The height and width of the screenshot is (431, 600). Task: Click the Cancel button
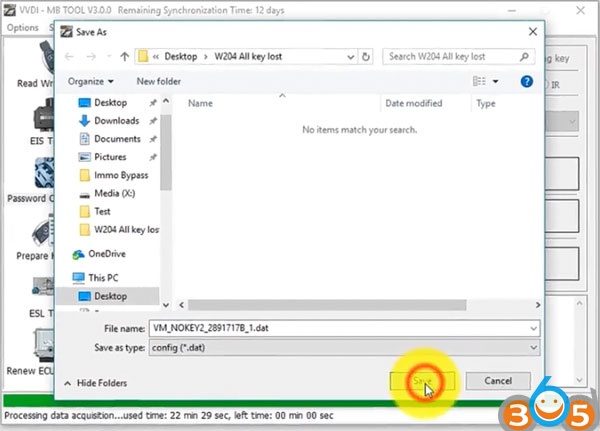(x=498, y=381)
